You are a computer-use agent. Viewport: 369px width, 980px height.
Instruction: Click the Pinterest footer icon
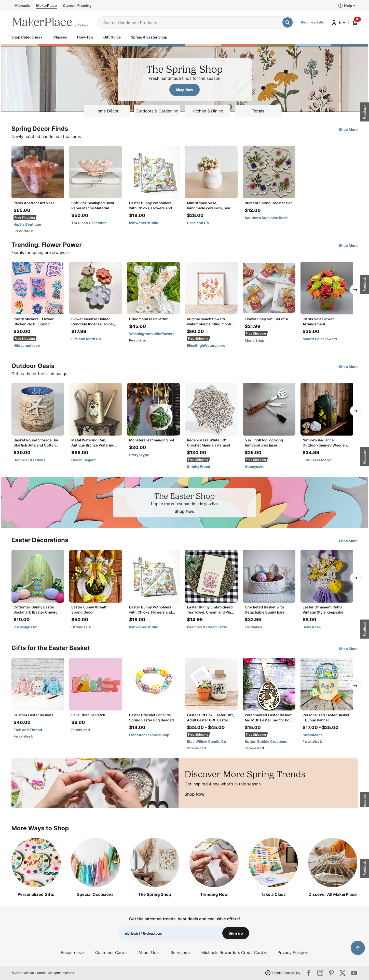pyautogui.click(x=331, y=973)
